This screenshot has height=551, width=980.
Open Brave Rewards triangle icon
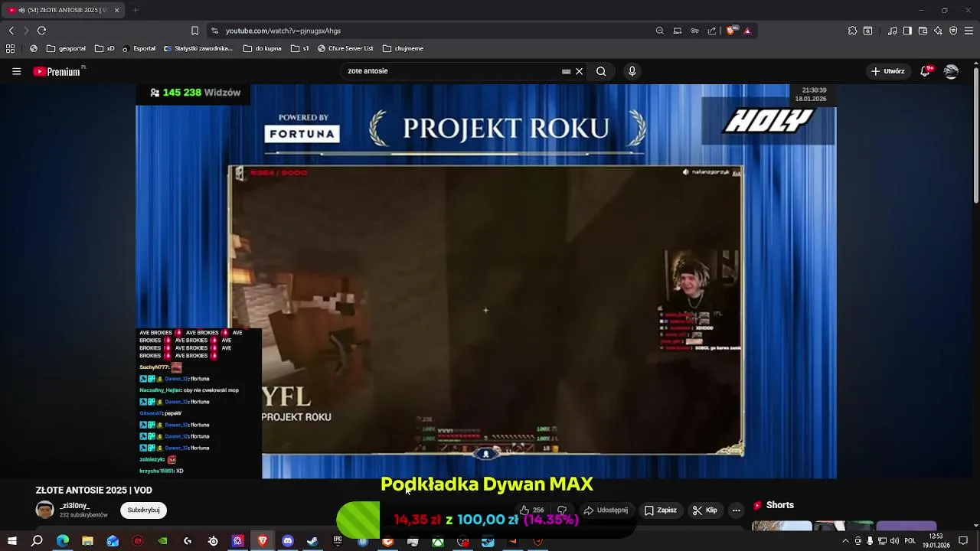click(x=747, y=31)
